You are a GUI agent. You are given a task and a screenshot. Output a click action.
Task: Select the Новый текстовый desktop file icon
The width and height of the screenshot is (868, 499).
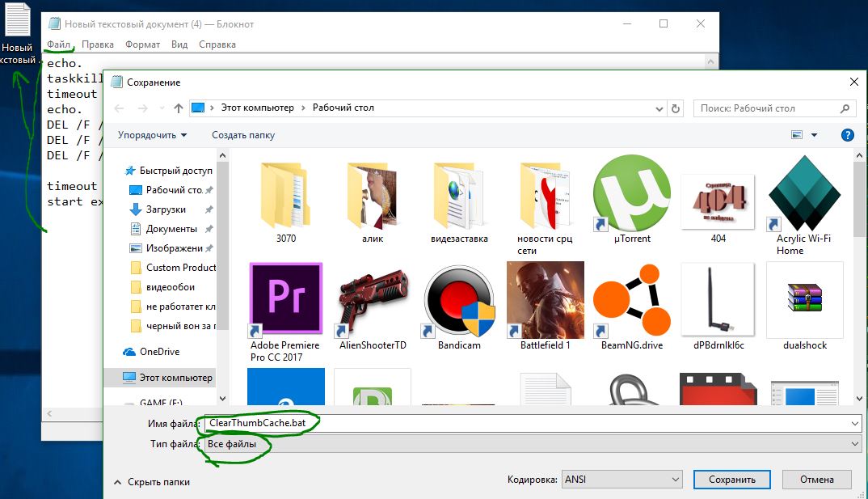(18, 34)
